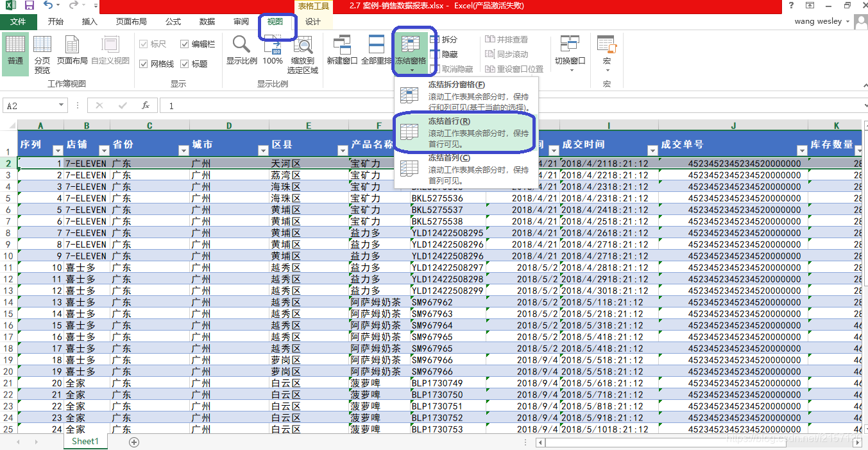
Task: Click the select-all corner of the worksheet
Action: pyautogui.click(x=8, y=125)
